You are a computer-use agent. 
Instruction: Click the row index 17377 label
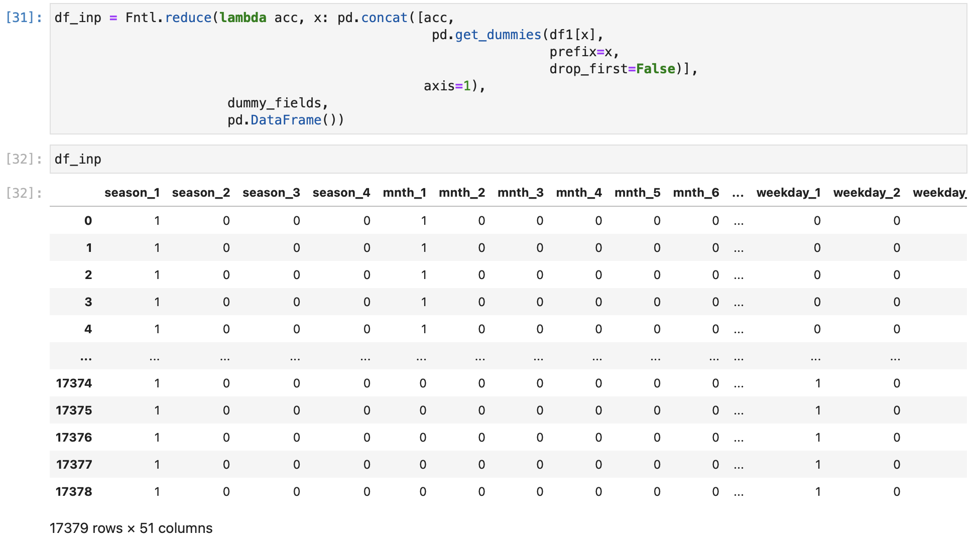pyautogui.click(x=74, y=465)
